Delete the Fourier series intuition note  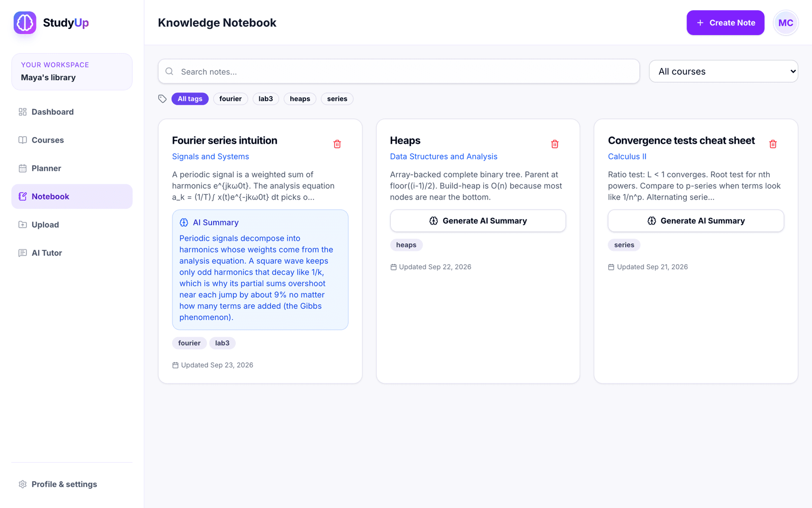click(x=337, y=144)
